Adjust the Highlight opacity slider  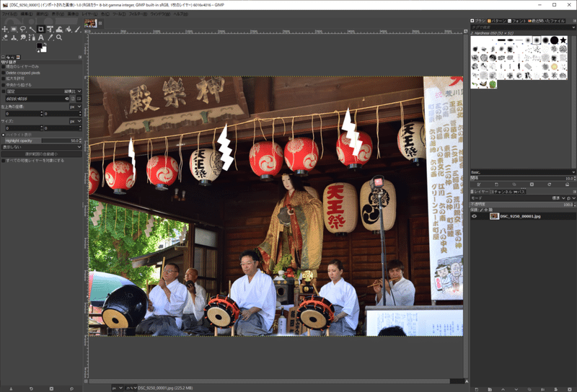click(x=42, y=141)
